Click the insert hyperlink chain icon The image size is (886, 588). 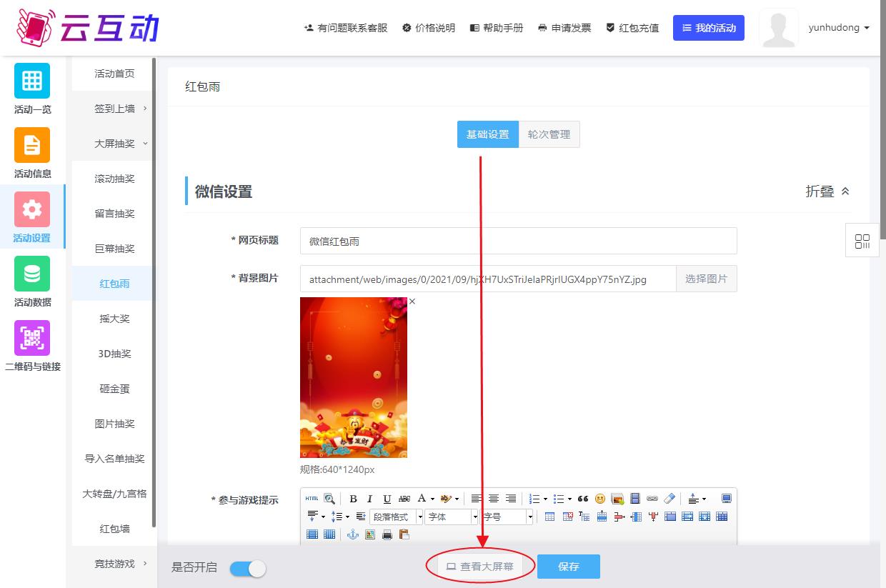pyautogui.click(x=652, y=499)
